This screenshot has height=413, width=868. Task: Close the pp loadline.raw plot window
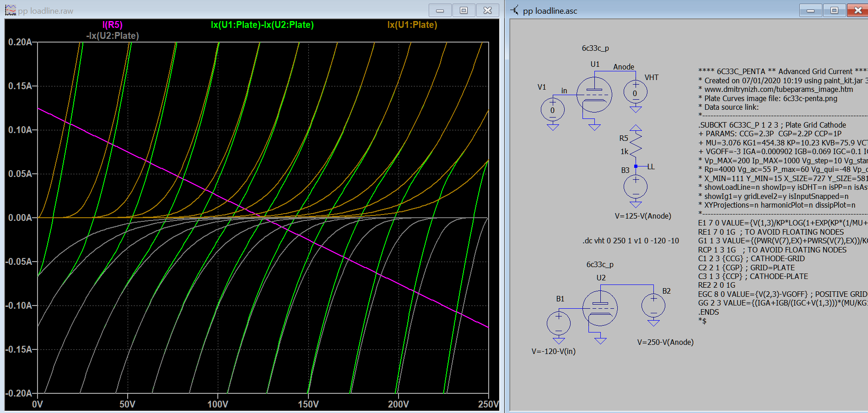(488, 10)
